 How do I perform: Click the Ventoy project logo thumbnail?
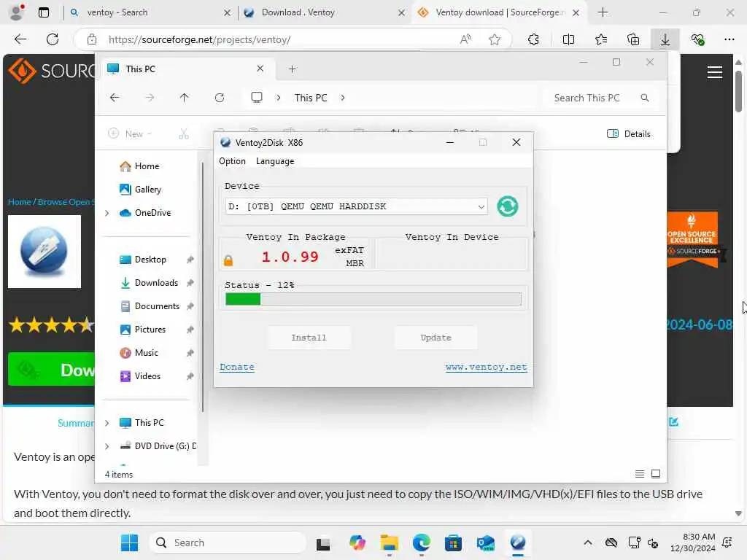(44, 252)
